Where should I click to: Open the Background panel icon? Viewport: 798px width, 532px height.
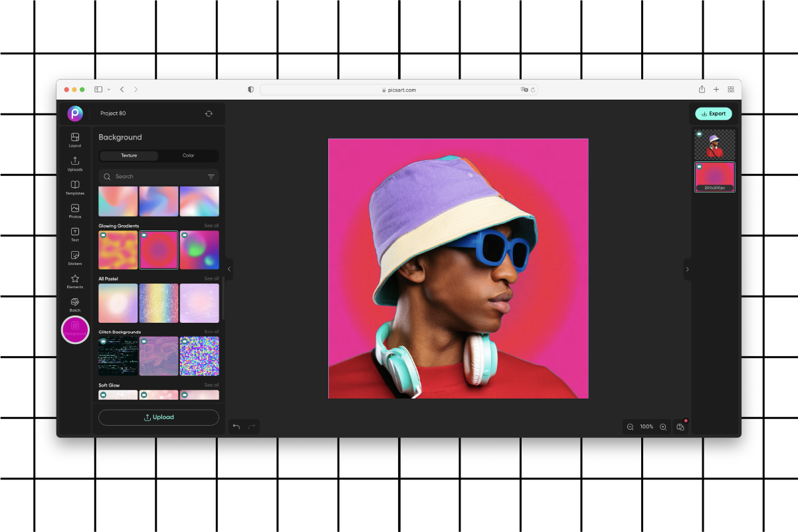[74, 329]
